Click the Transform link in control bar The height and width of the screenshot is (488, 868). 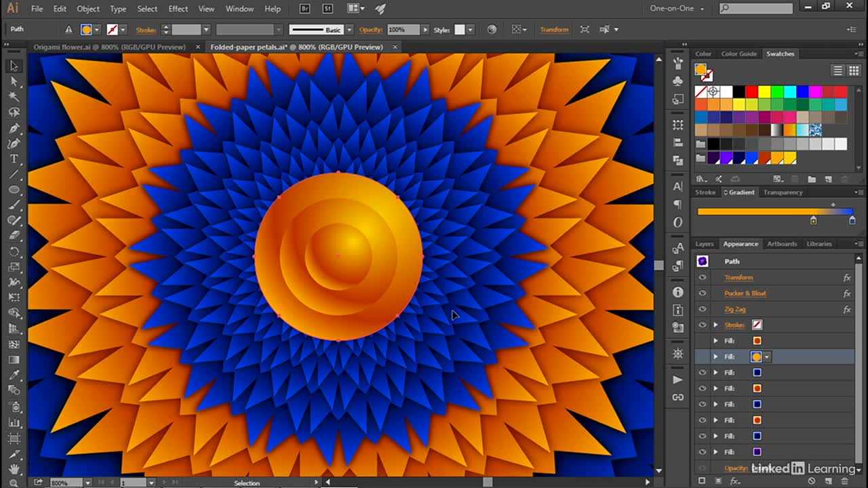pyautogui.click(x=554, y=30)
